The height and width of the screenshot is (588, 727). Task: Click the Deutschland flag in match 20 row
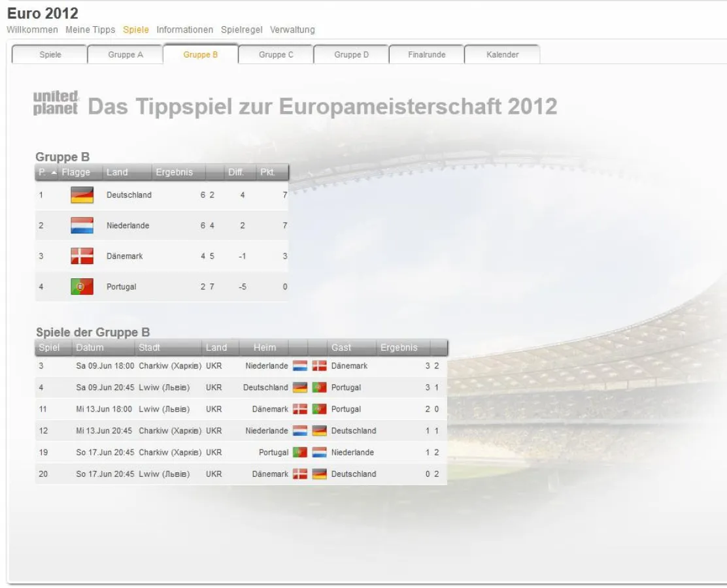click(319, 474)
